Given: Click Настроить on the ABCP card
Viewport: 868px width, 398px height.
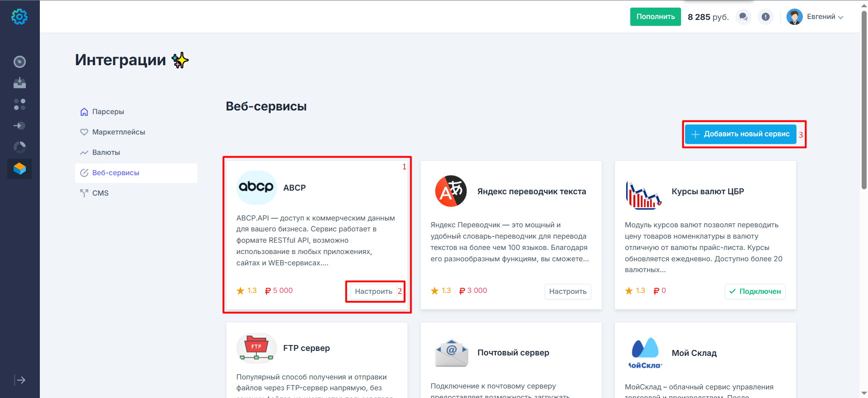Looking at the screenshot, I should [x=374, y=292].
